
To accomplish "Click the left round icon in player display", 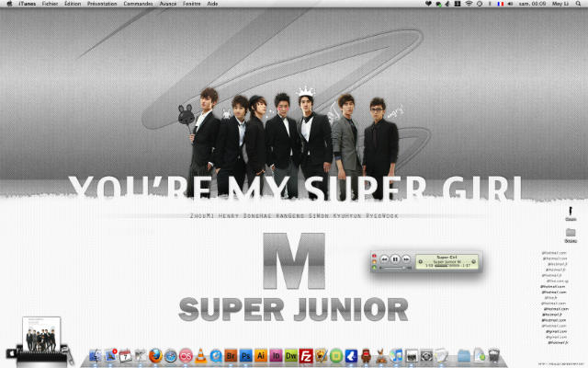I will tap(421, 261).
